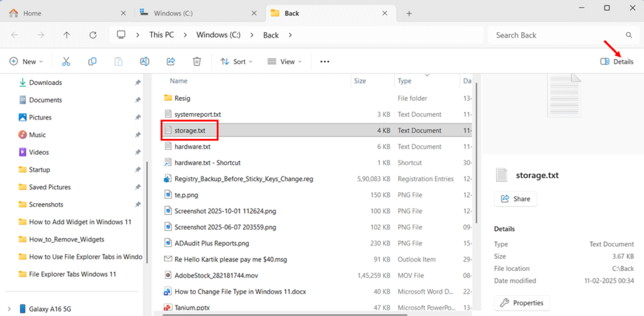Expand chevron after Windows (C:) in address bar
This screenshot has width=644, height=316.
pos(252,35)
